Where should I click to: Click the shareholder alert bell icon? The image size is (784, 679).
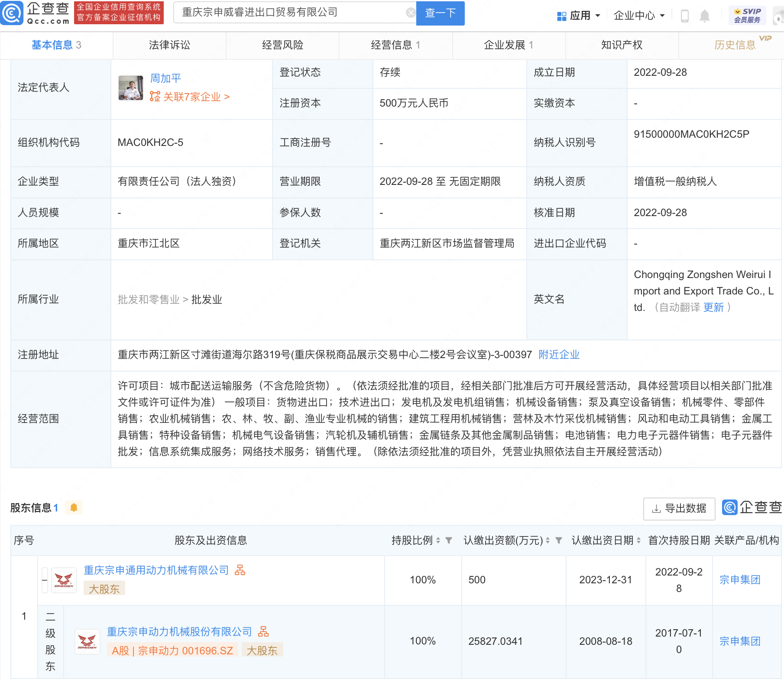click(x=74, y=507)
